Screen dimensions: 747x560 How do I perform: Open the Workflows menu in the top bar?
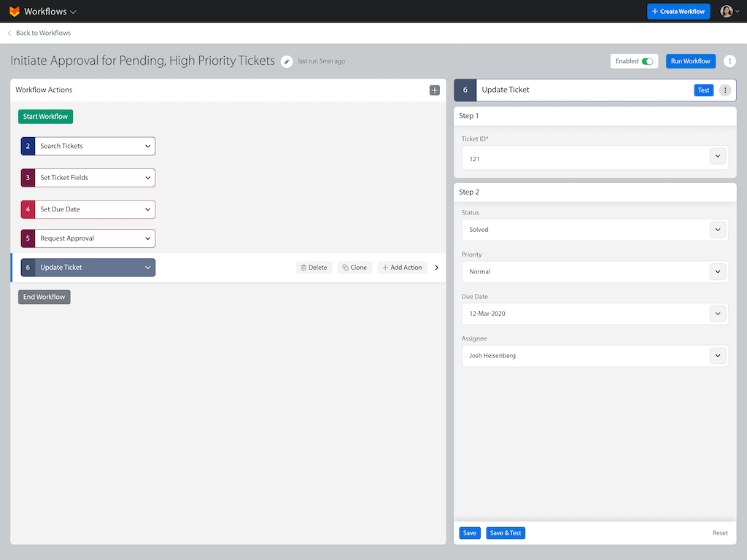[47, 11]
